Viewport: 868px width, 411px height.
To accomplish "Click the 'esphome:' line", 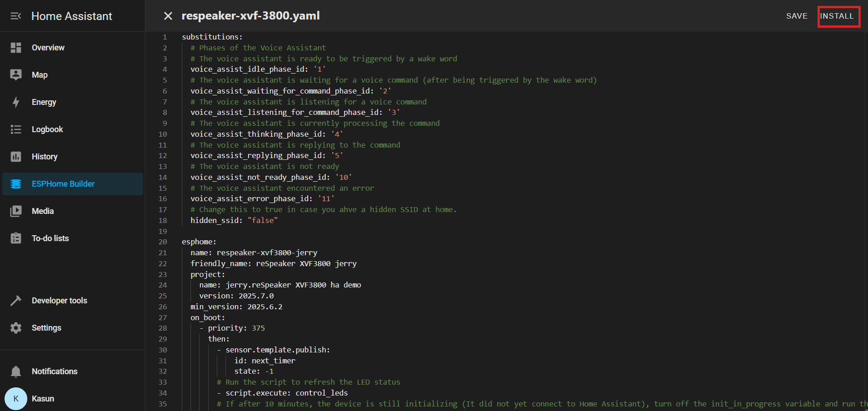I will coord(199,242).
